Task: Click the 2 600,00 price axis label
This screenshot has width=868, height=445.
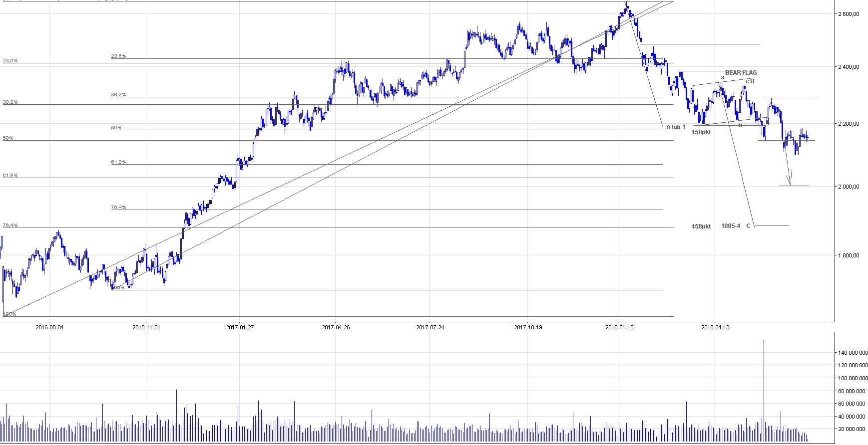Action: tap(848, 14)
